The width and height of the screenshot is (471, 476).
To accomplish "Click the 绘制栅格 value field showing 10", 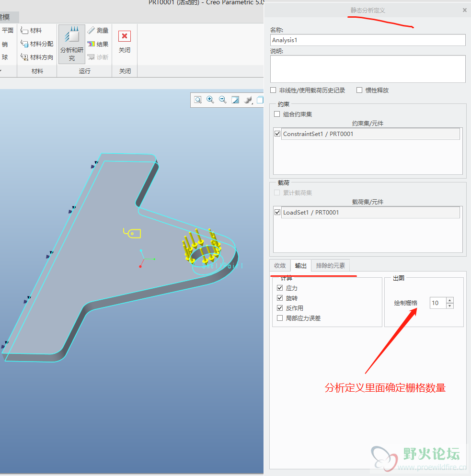I will point(438,303).
